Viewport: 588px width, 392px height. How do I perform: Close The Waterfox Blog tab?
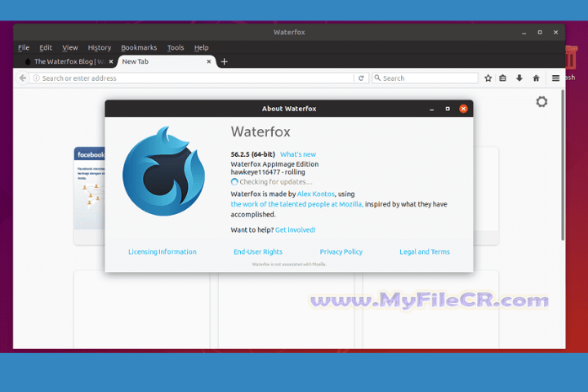(x=111, y=61)
